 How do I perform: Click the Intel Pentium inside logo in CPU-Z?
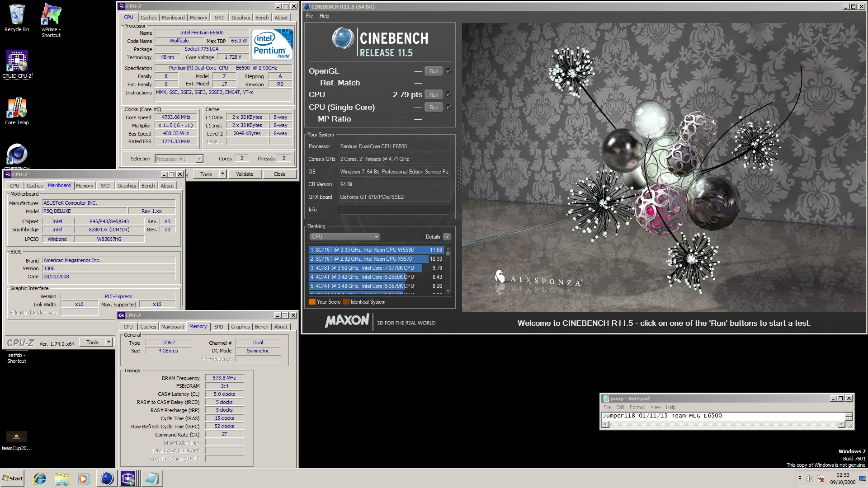point(272,45)
